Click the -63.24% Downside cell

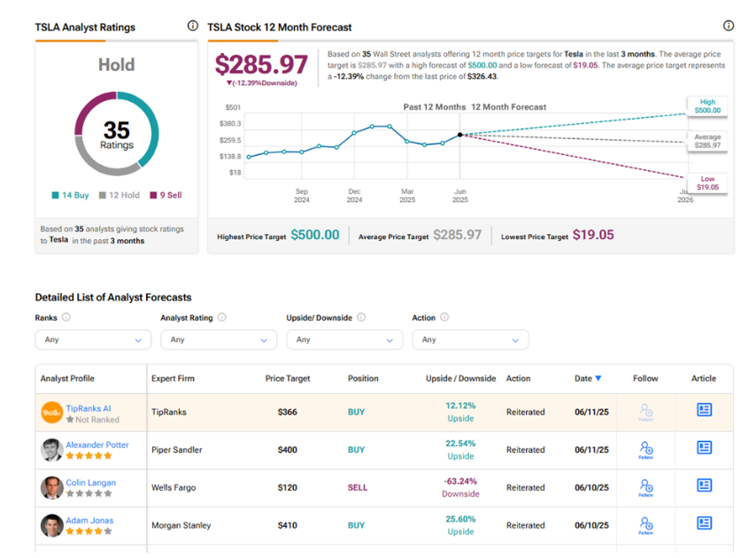(461, 488)
